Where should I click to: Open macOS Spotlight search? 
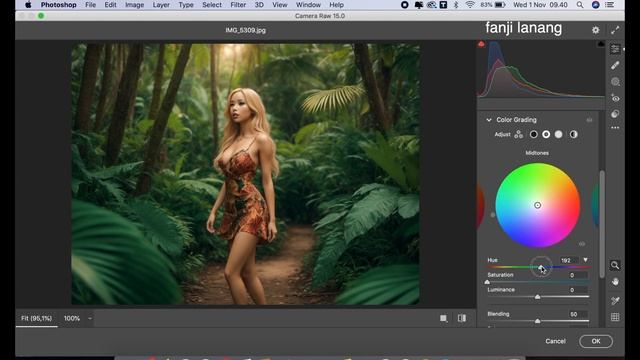[580, 5]
